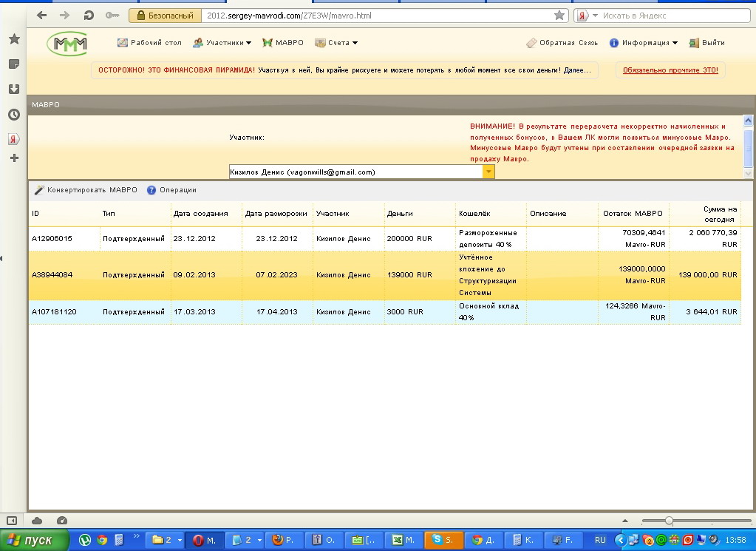Sort by Кошелёк column header
This screenshot has height=551, width=756.
pos(491,213)
